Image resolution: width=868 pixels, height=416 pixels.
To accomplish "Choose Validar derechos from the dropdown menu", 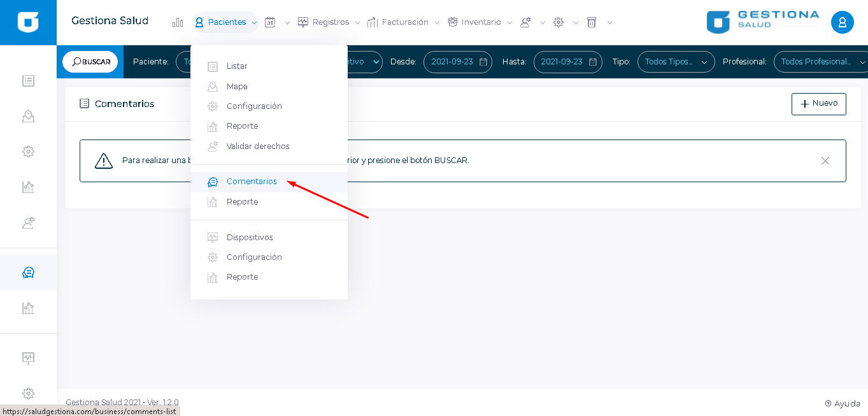I will 258,147.
